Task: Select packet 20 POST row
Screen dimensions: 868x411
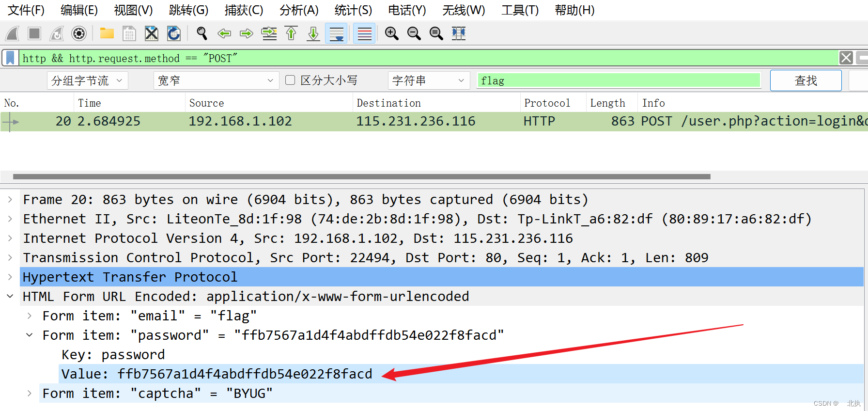Action: (434, 121)
